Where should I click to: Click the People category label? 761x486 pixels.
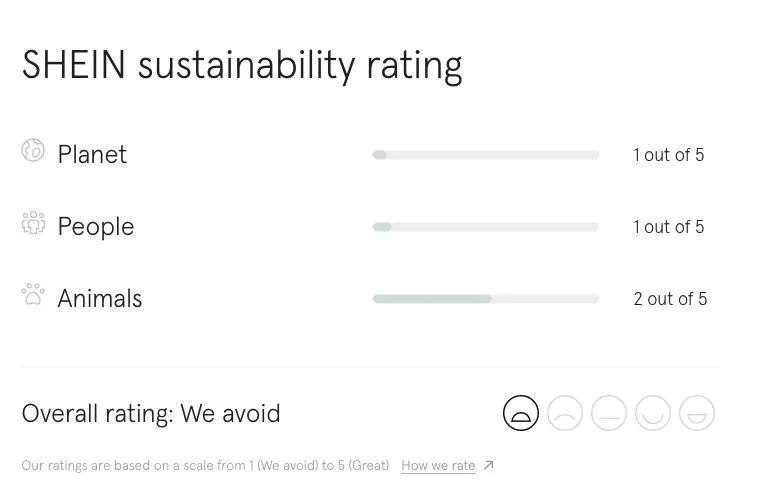coord(96,227)
